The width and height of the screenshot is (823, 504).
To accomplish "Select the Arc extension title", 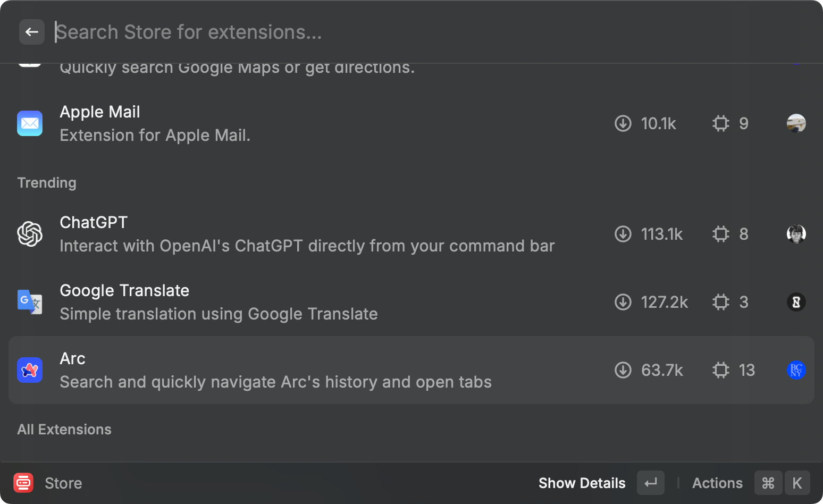I will click(72, 359).
